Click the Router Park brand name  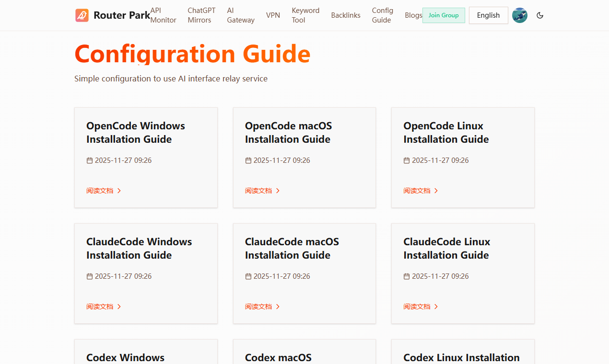pyautogui.click(x=122, y=15)
